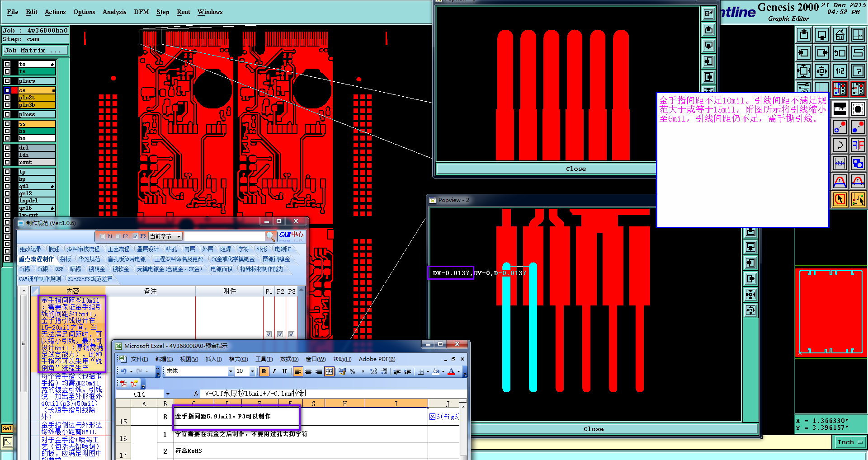Click the merge and center icon in Excel
Viewport: 868px width, 460px height.
tap(329, 371)
